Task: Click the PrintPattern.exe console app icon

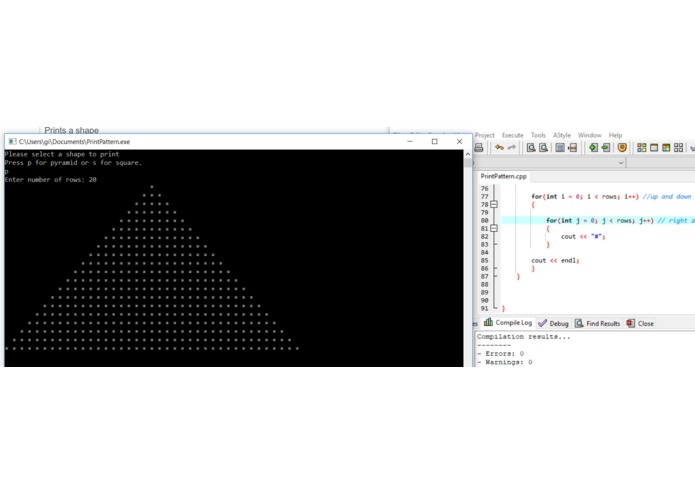Action: (12, 142)
